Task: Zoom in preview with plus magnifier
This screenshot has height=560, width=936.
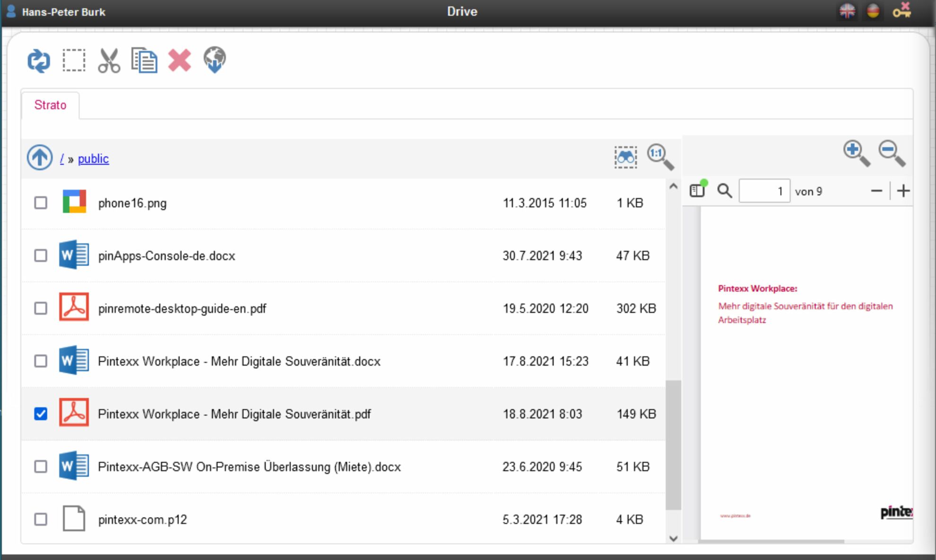Action: 856,153
